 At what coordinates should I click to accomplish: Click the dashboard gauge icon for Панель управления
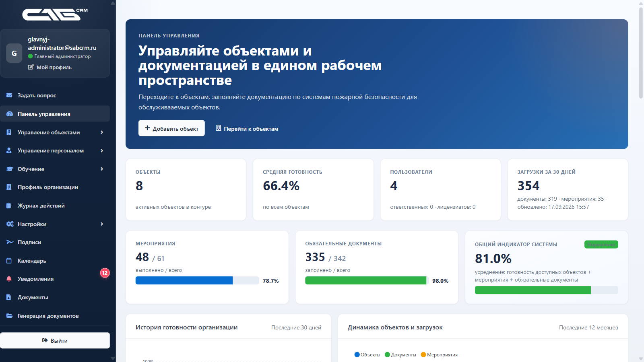point(9,114)
